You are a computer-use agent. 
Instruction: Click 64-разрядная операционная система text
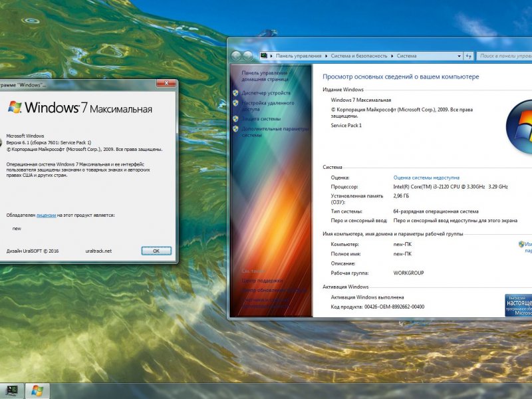(436, 211)
